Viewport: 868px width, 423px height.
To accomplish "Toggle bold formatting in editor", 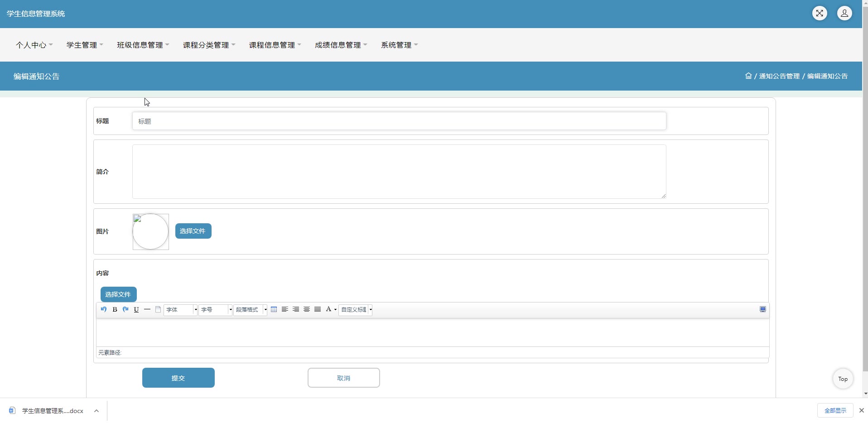I will coord(115,309).
